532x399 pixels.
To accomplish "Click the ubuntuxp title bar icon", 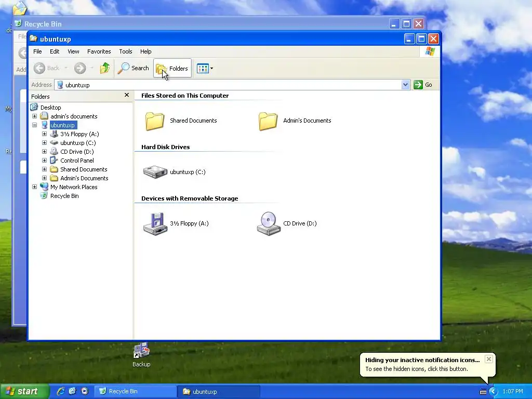I will click(33, 38).
